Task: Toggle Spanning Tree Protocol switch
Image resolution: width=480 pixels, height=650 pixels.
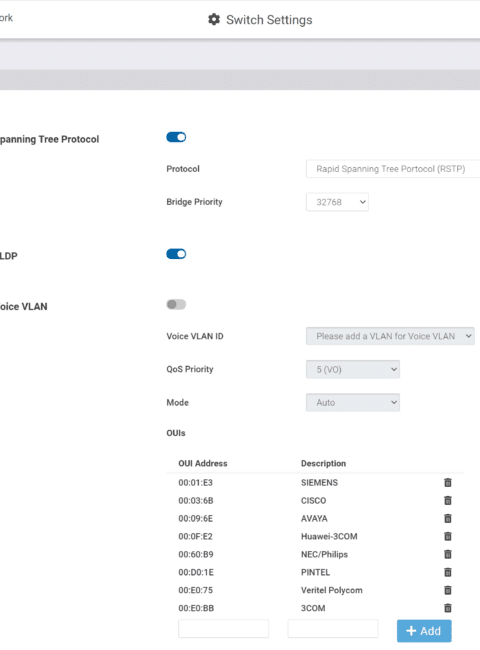Action: (176, 137)
